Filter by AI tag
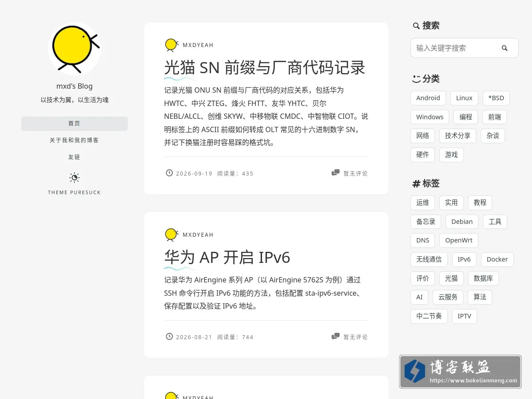532x399 pixels. coord(419,297)
